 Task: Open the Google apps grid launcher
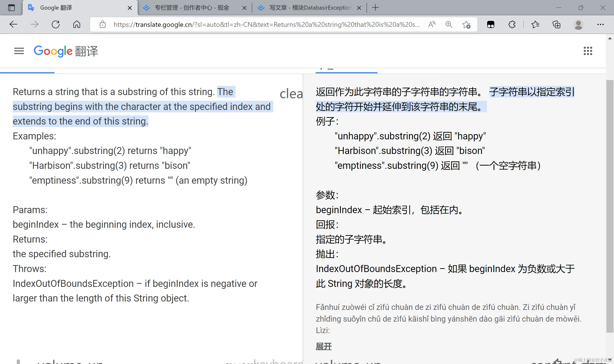coord(588,51)
